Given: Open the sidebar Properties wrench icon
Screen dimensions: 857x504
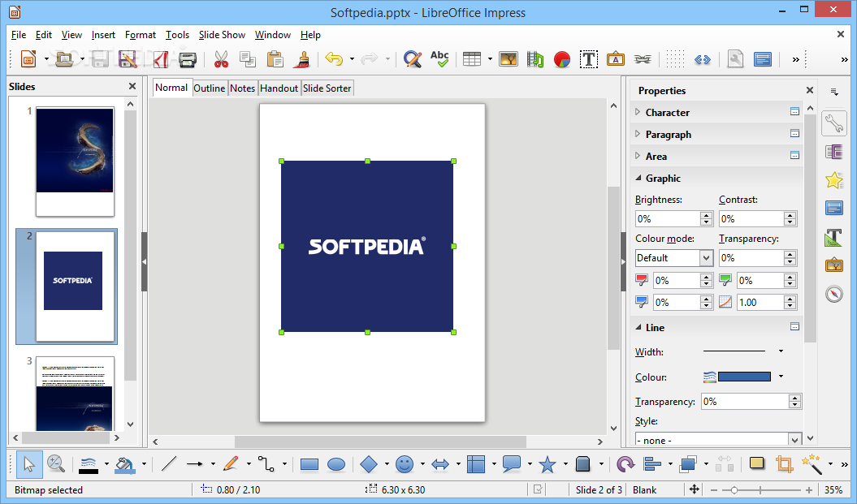Looking at the screenshot, I should [x=834, y=123].
